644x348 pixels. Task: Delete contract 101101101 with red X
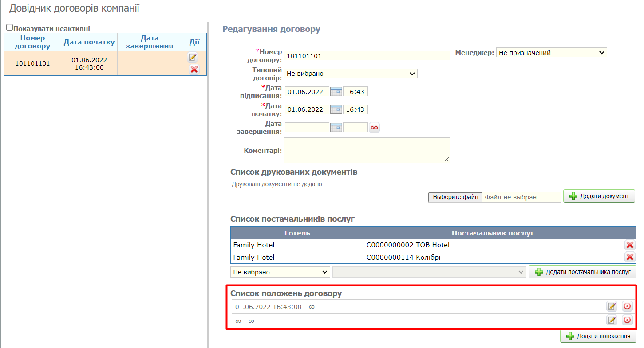point(194,69)
